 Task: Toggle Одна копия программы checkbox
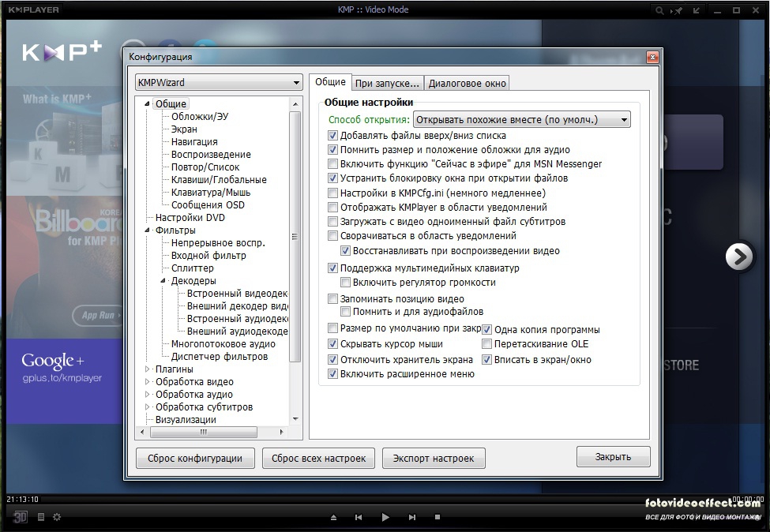[x=486, y=330]
